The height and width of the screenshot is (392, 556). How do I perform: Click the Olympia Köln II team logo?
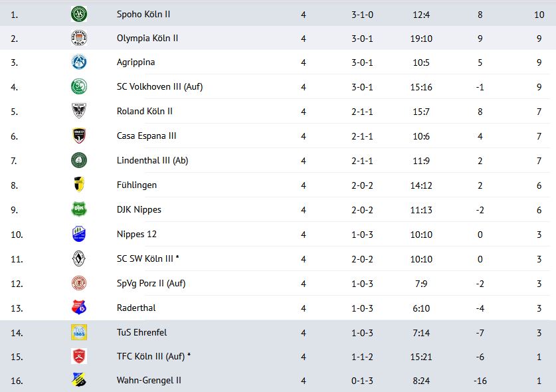click(x=79, y=39)
